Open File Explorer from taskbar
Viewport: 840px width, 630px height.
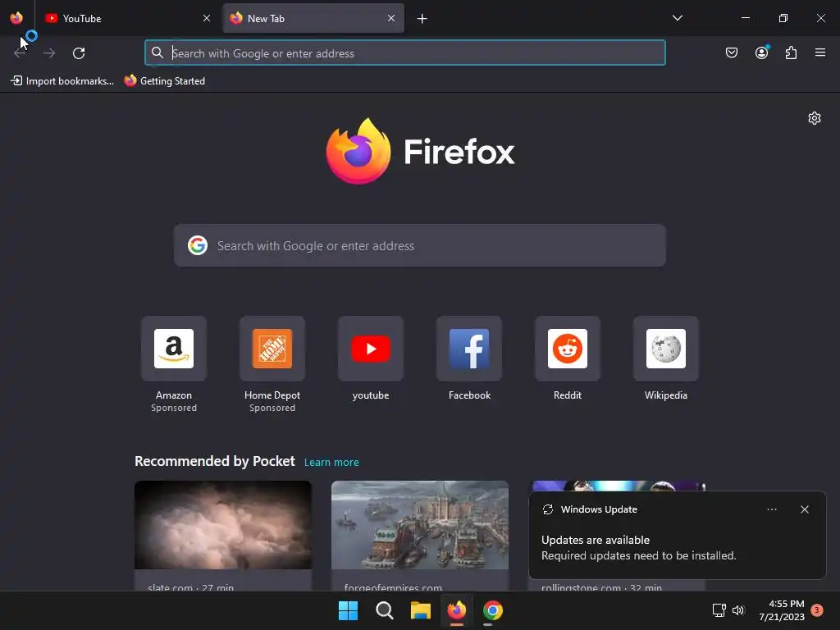point(421,610)
